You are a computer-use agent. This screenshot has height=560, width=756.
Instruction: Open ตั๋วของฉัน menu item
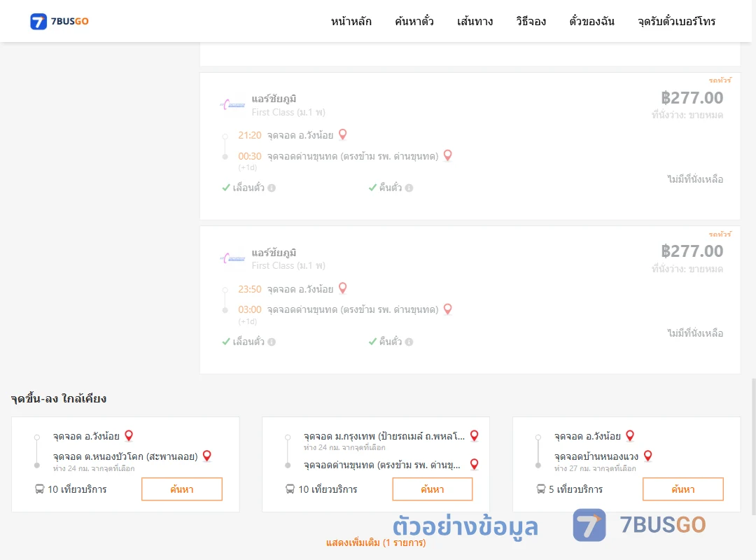coord(591,21)
